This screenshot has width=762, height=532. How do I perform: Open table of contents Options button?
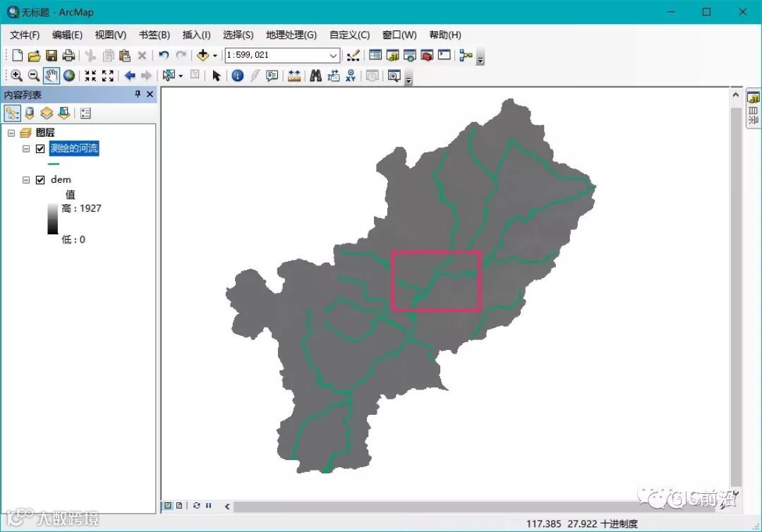85,113
